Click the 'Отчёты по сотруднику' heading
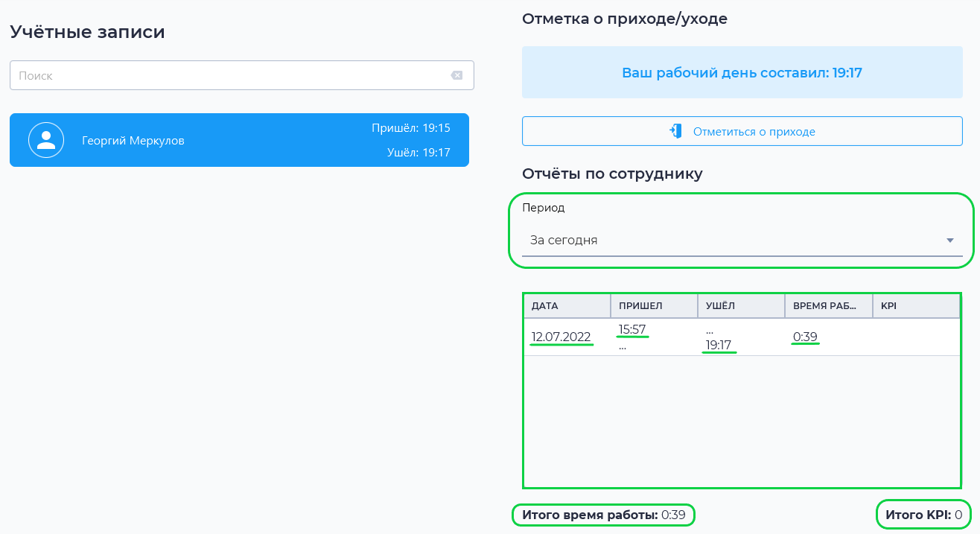Screen dimensions: 980x534 click(x=612, y=174)
